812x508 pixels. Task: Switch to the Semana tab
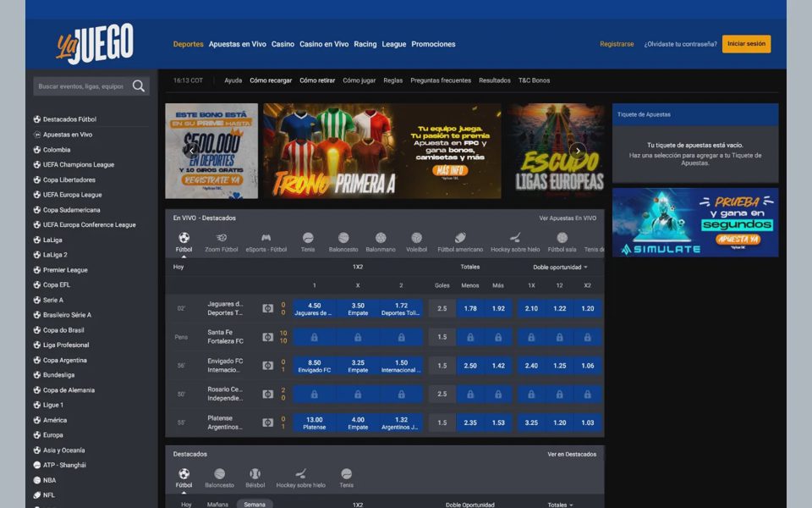click(255, 505)
